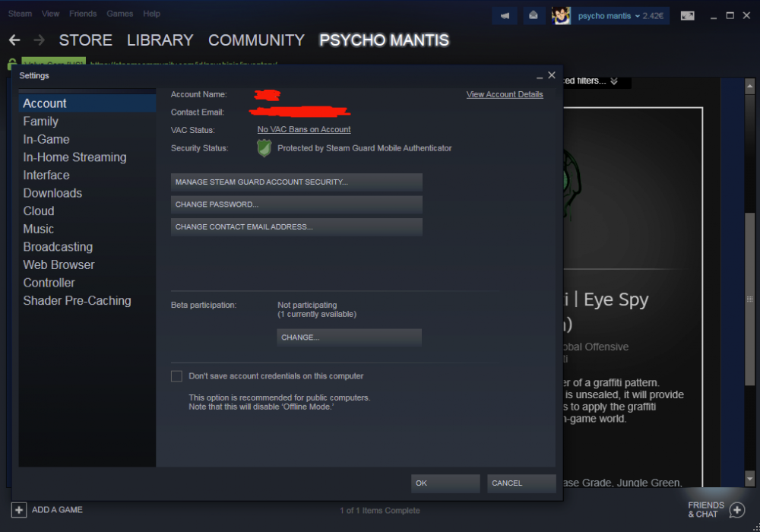Screen dimensions: 760x532
Task: Go to the LIBRARY tab
Action: pyautogui.click(x=160, y=40)
